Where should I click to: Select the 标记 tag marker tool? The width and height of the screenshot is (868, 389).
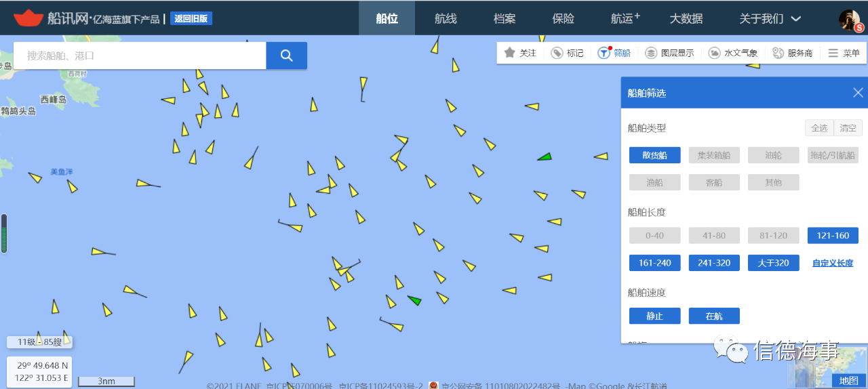click(x=567, y=53)
